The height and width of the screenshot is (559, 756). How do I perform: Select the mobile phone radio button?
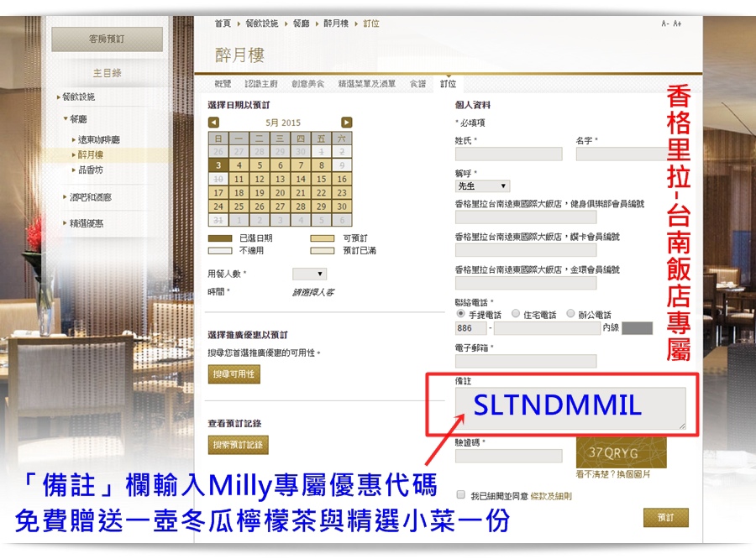[x=460, y=314]
